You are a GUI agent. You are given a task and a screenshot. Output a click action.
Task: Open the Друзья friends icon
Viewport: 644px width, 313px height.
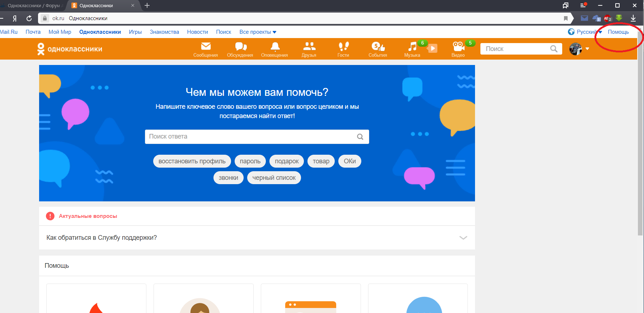click(x=309, y=49)
